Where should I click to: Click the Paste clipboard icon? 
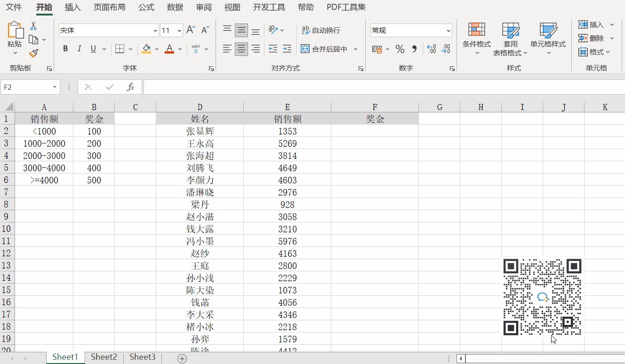pos(15,30)
